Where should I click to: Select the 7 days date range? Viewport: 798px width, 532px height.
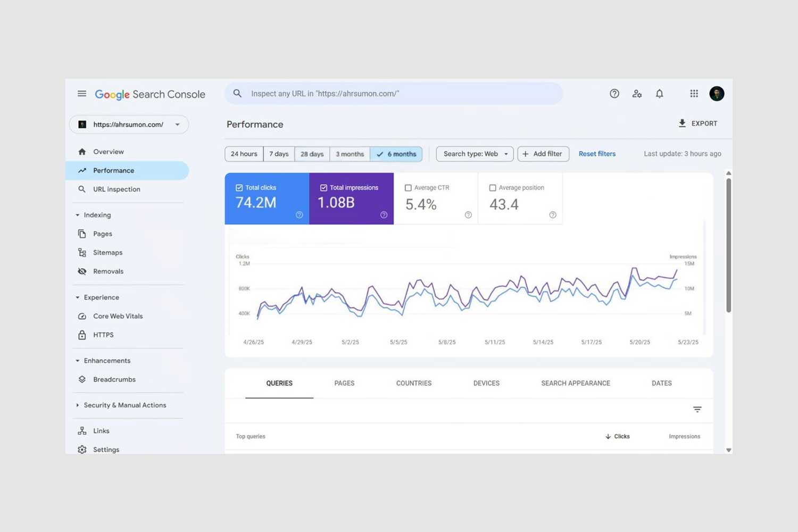279,154
